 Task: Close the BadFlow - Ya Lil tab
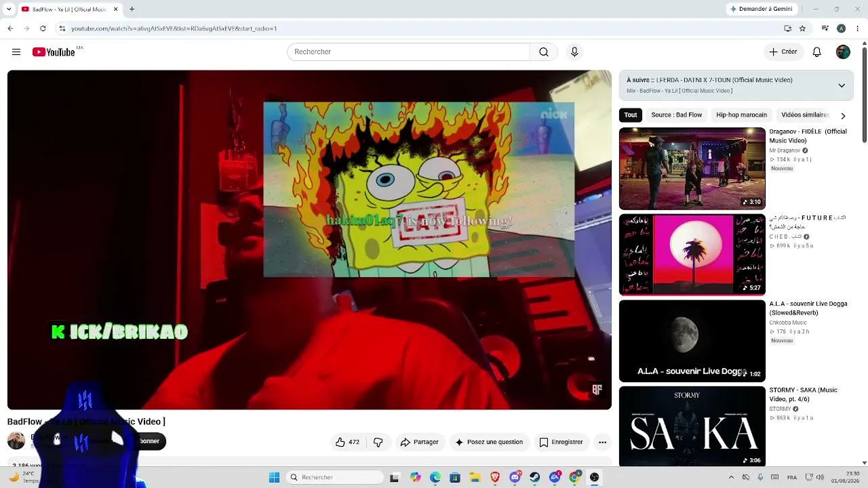[x=115, y=9]
